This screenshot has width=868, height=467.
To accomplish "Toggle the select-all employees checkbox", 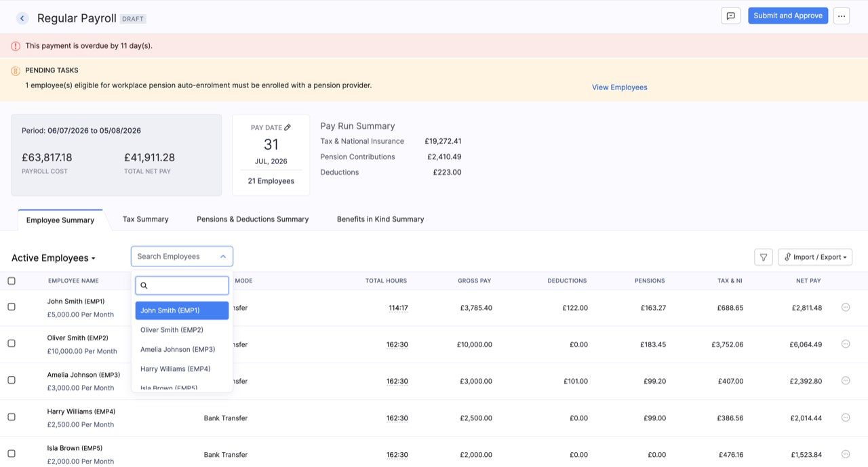I will [x=12, y=281].
